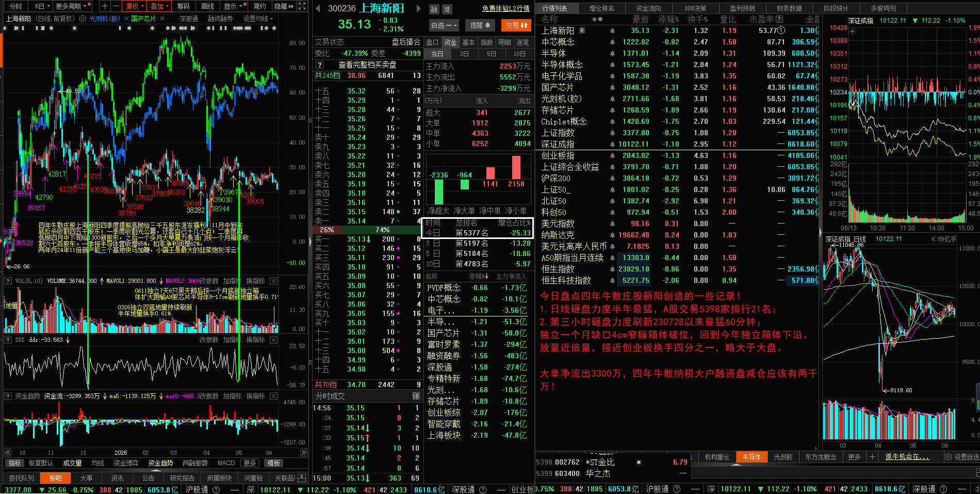This screenshot has height=494, width=980.
Task: Click the 市盈率 column help icon
Action: point(779,19)
